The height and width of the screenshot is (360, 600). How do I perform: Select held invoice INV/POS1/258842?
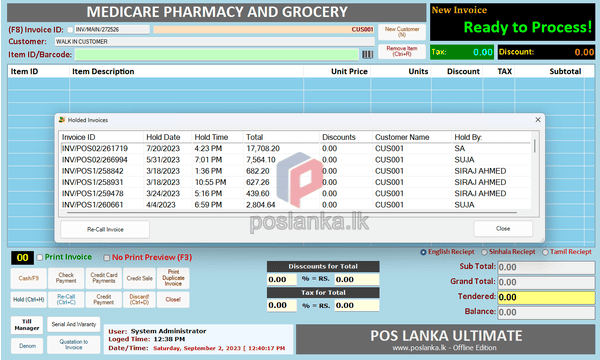296,171
